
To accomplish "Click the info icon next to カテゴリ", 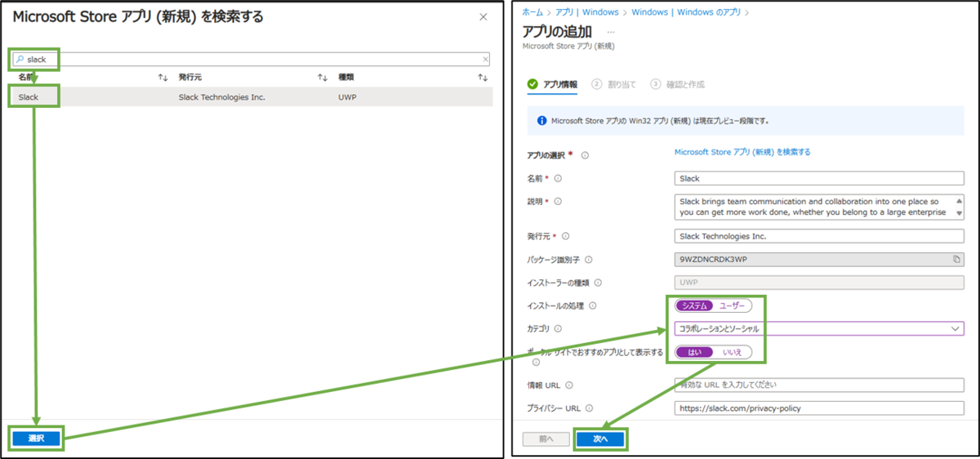I will [558, 328].
